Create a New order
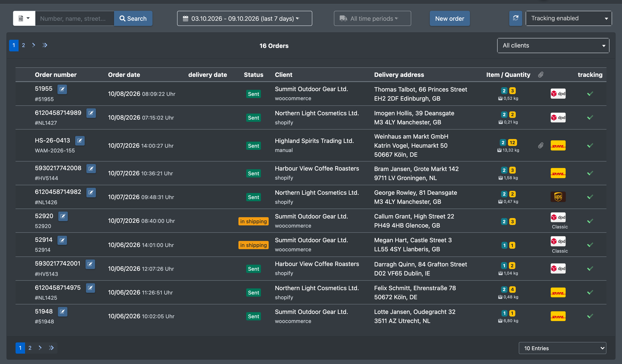Screen dimensions: 622x364 (x=449, y=18)
